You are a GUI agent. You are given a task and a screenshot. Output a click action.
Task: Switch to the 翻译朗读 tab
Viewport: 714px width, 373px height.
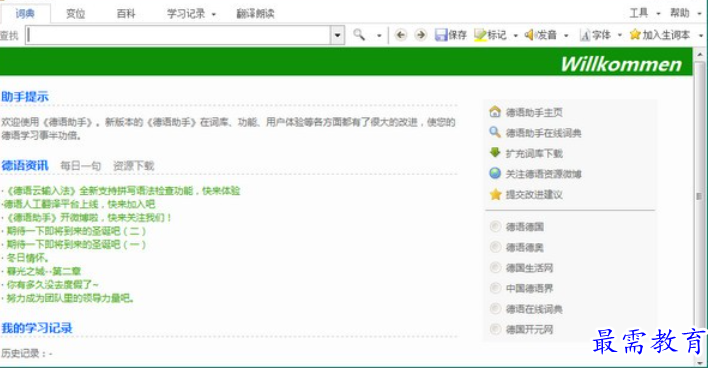click(255, 14)
